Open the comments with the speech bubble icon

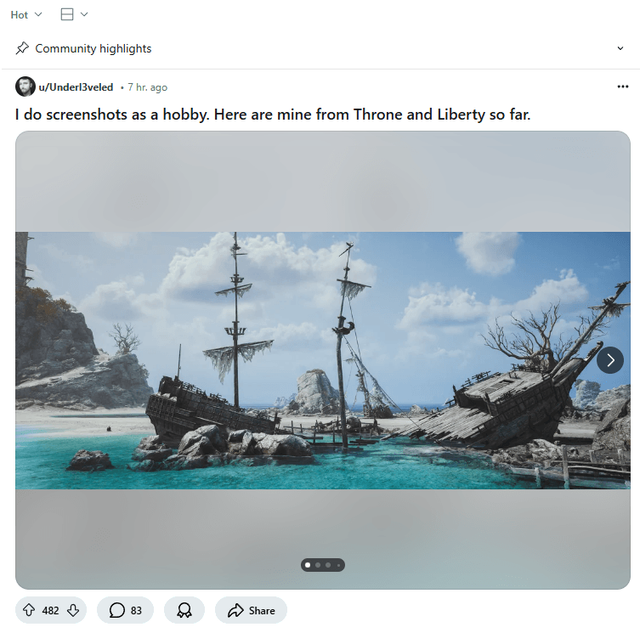tap(117, 610)
